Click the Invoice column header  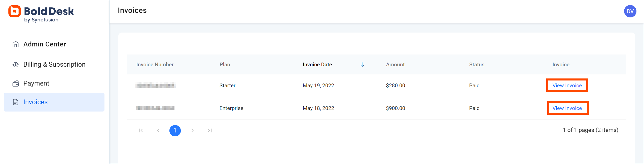point(561,65)
